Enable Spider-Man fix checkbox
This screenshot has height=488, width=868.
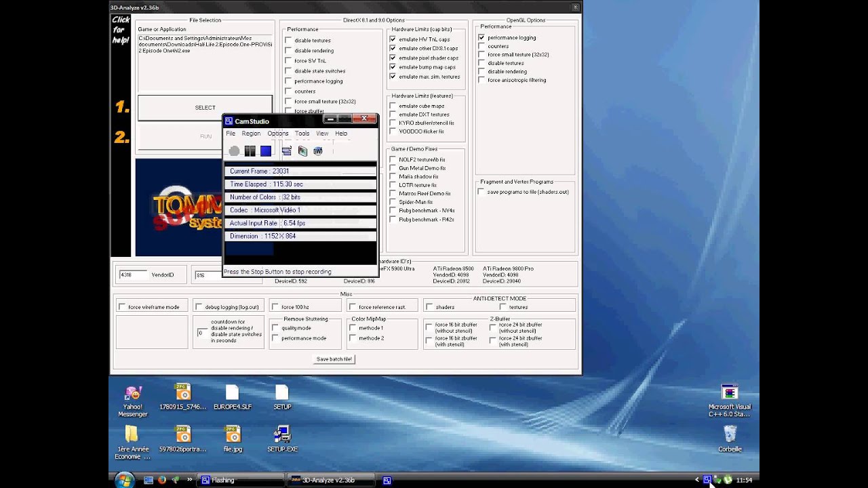(x=393, y=202)
